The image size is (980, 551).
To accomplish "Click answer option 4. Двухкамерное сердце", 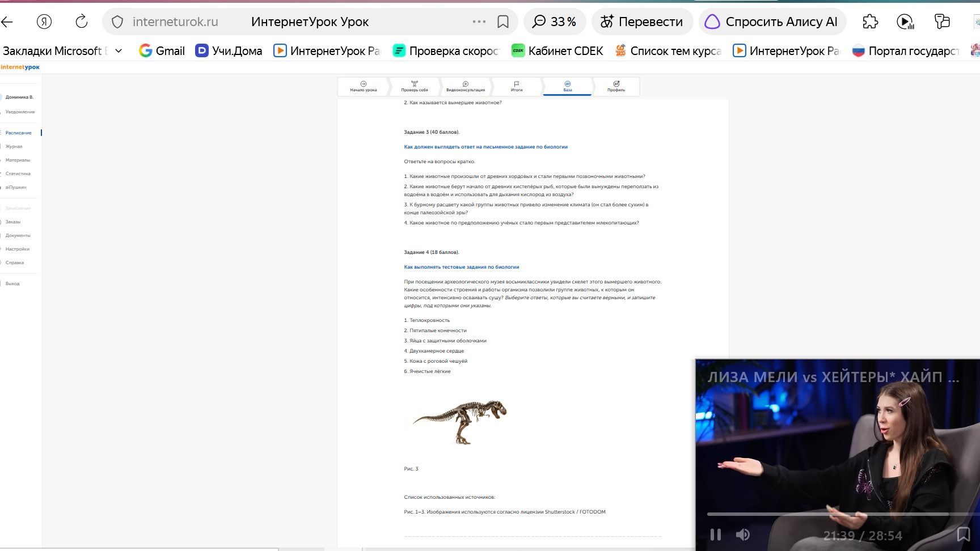I will point(434,351).
